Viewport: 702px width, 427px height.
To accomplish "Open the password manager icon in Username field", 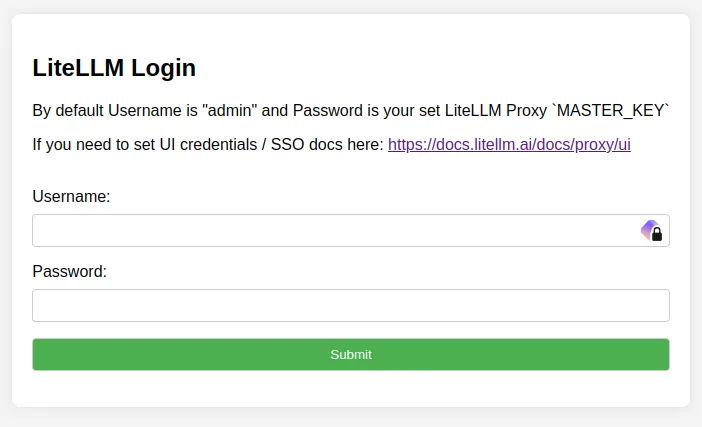I will (651, 231).
